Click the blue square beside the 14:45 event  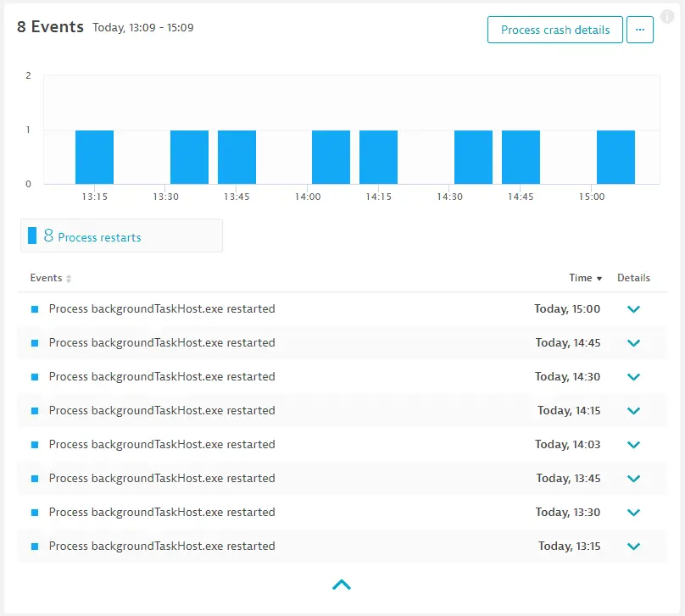click(35, 343)
